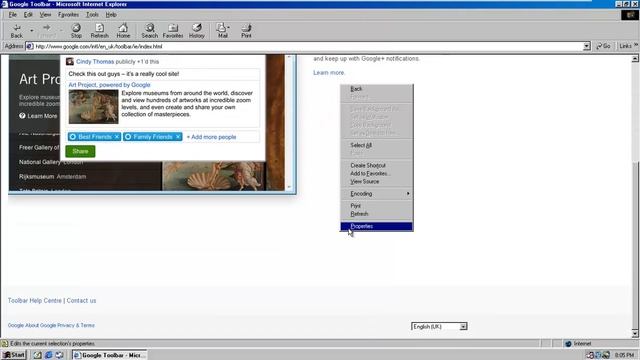
Task: Click the Rijksmuseum Amsterdam list entry
Action: pos(53,177)
